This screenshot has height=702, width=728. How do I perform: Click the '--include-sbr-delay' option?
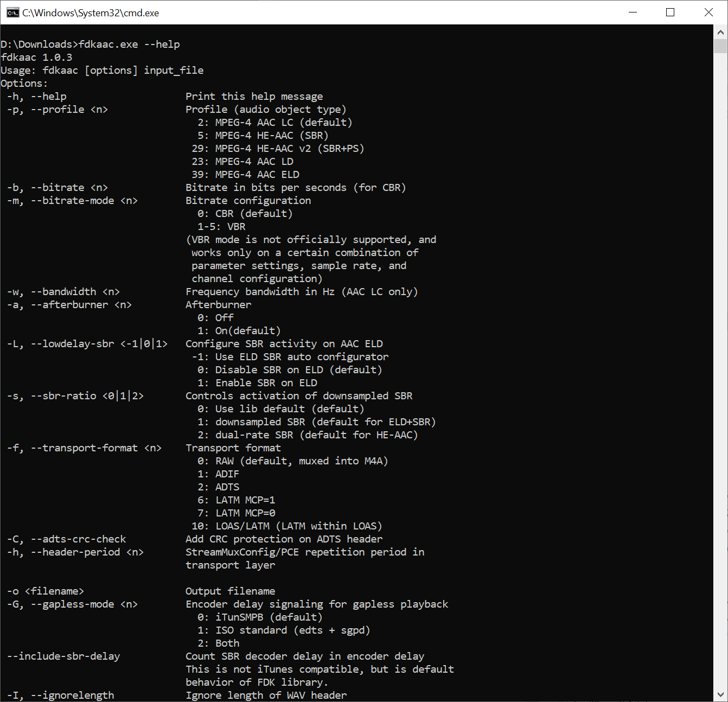pos(63,656)
